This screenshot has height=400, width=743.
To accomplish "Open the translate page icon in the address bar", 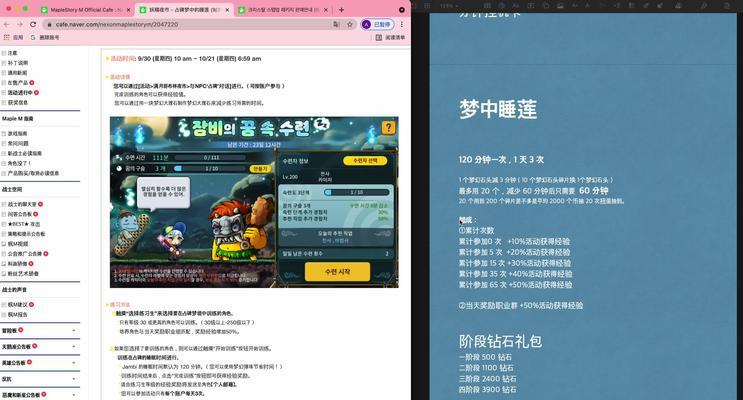I will pyautogui.click(x=336, y=24).
